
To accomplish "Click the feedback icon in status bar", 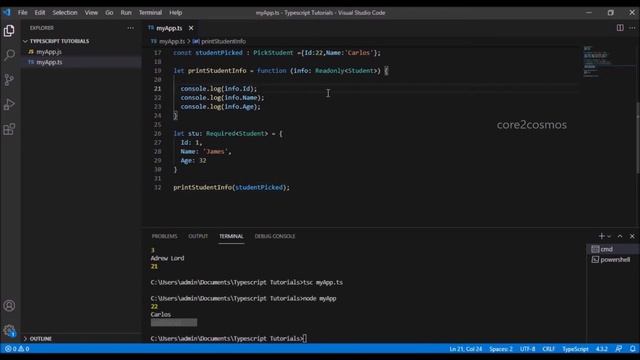I will (x=619, y=349).
